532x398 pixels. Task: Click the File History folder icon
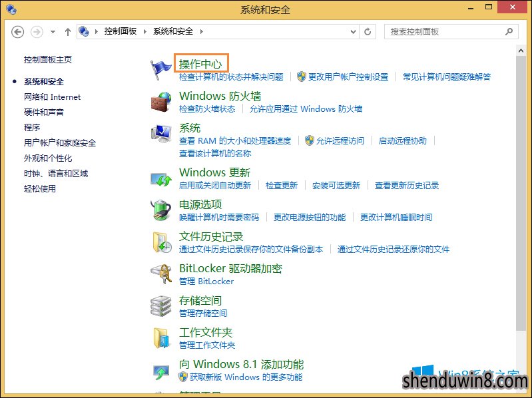(162, 242)
